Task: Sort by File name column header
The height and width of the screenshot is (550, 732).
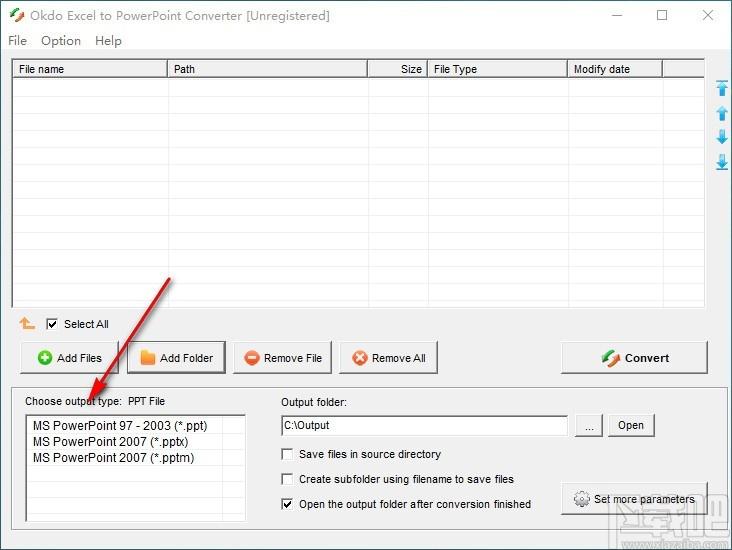Action: (x=90, y=69)
